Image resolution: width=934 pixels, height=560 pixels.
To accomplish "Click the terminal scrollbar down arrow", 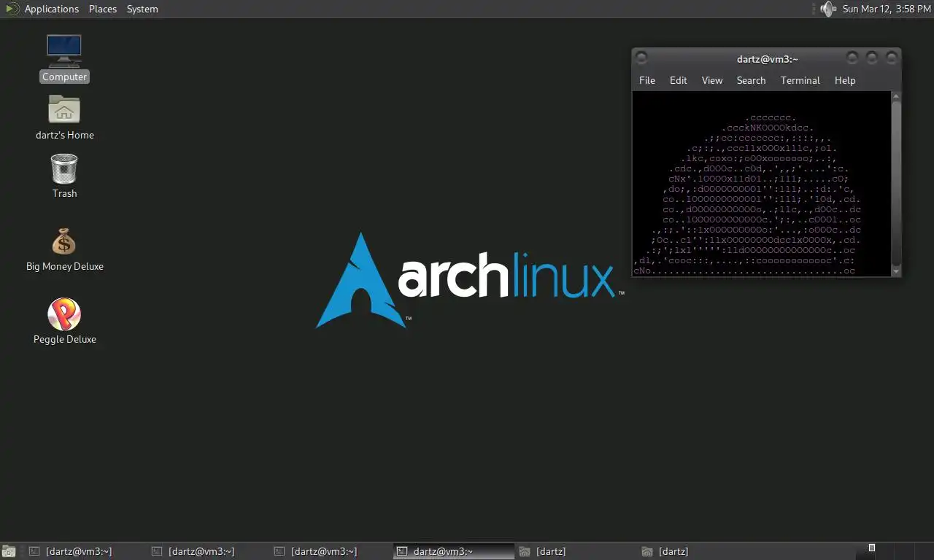I will point(896,271).
